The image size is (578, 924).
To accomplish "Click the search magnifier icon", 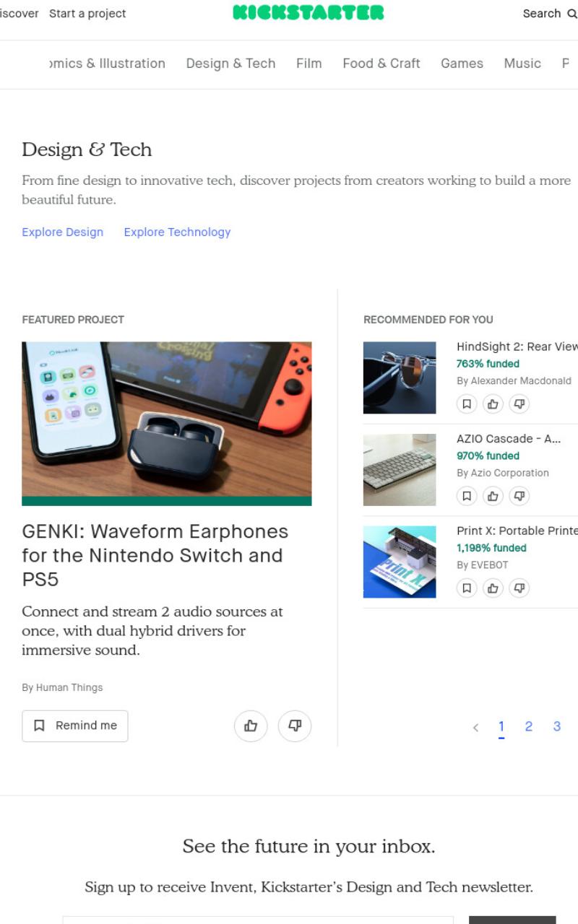I will click(x=572, y=14).
